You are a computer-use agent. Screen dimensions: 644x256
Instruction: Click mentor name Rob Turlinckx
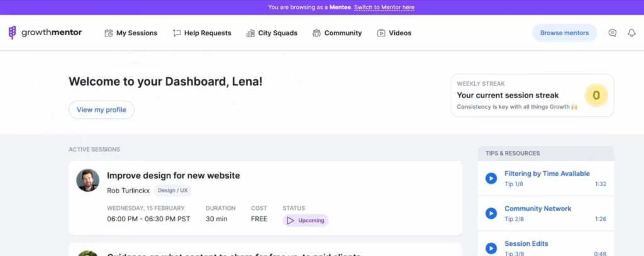(x=128, y=191)
